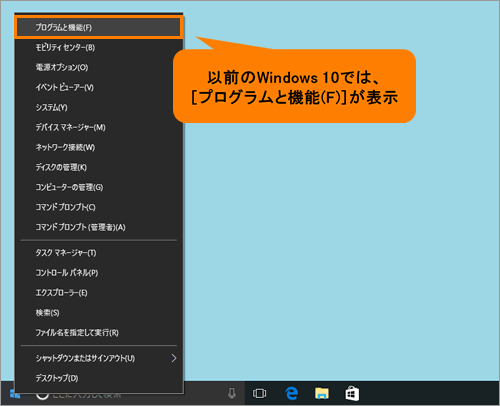Open イベント ビューアー(V)
500x406 pixels.
[x=99, y=87]
